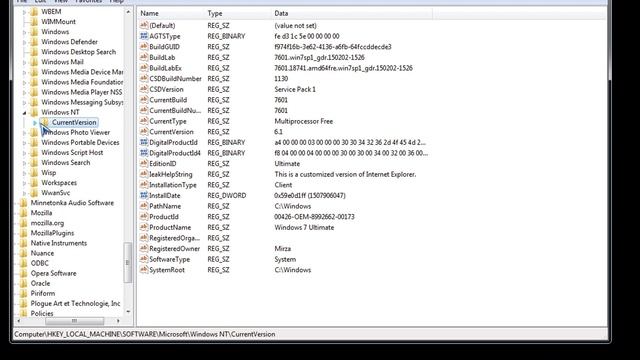Expand the Windows Script Host arrow
The image size is (640, 360).
tap(24, 153)
